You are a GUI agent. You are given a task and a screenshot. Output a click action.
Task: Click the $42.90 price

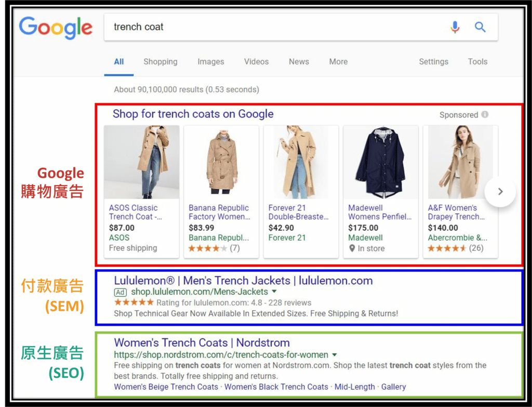pos(281,228)
